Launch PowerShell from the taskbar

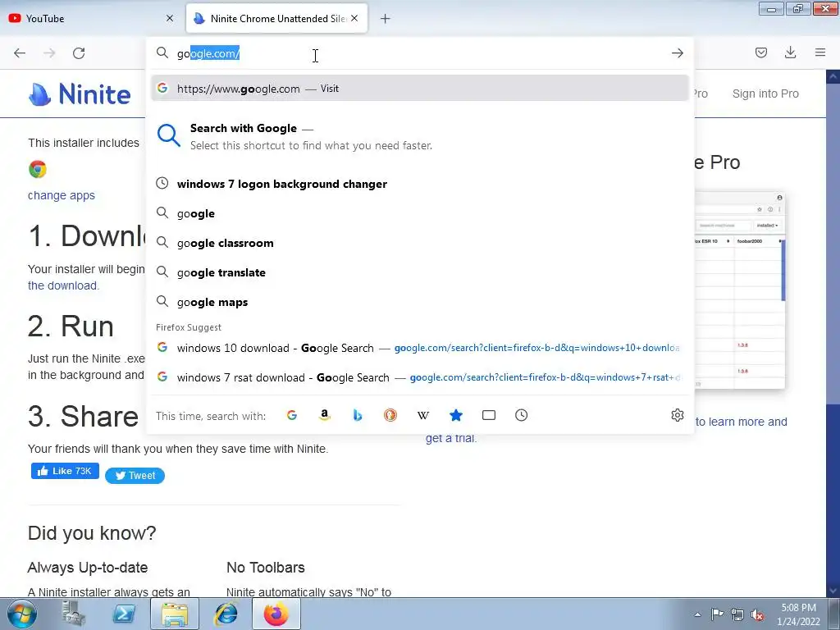(x=124, y=614)
